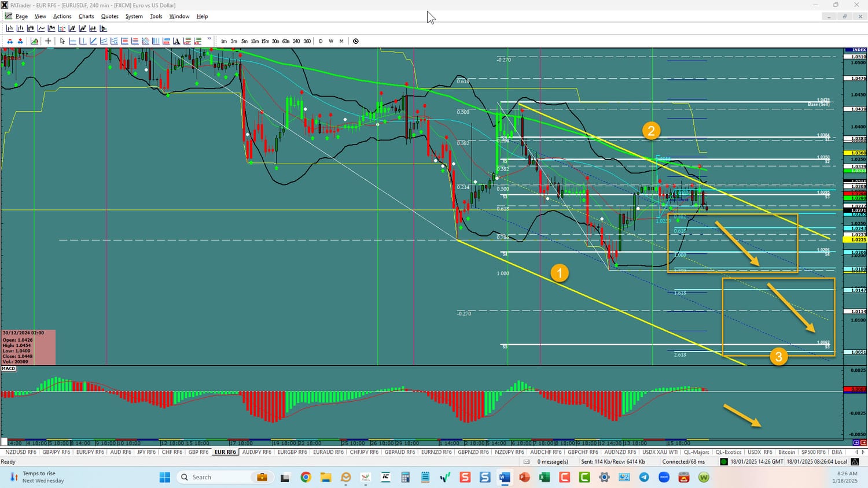
Task: Click the clock icon in timeframe toolbar
Action: pyautogui.click(x=356, y=41)
